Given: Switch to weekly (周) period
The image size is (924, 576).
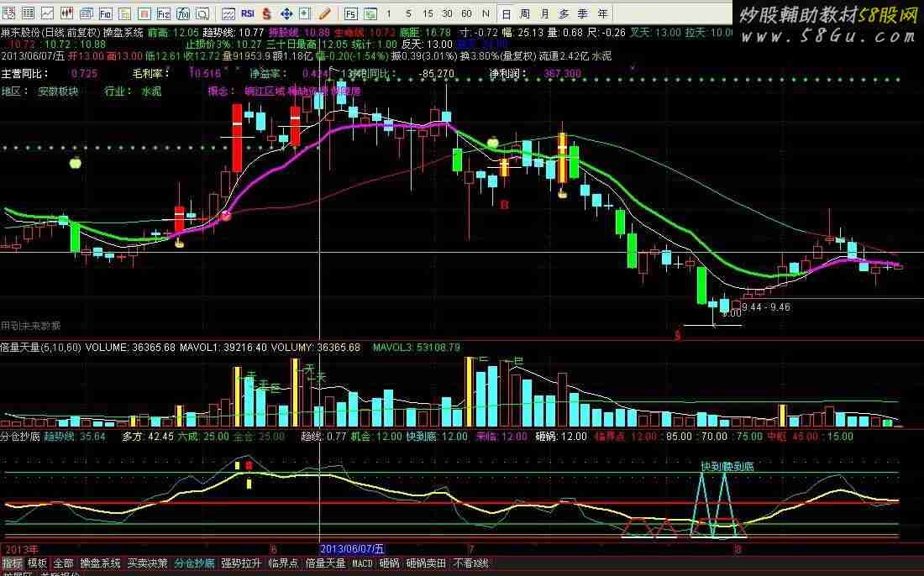Looking at the screenshot, I should coord(525,13).
